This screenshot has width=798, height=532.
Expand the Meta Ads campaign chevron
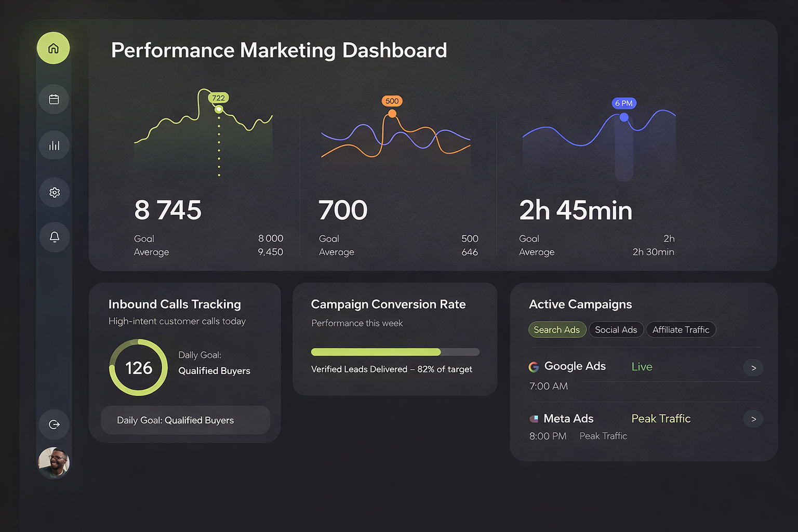pos(753,419)
